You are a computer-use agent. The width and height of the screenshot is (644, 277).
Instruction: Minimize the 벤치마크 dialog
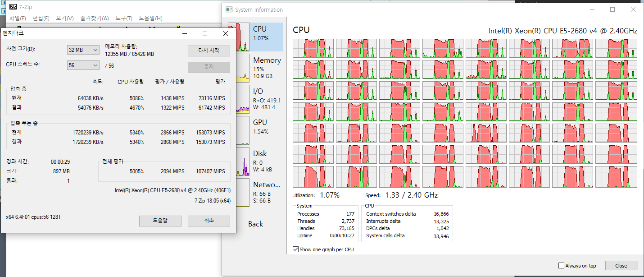point(185,33)
